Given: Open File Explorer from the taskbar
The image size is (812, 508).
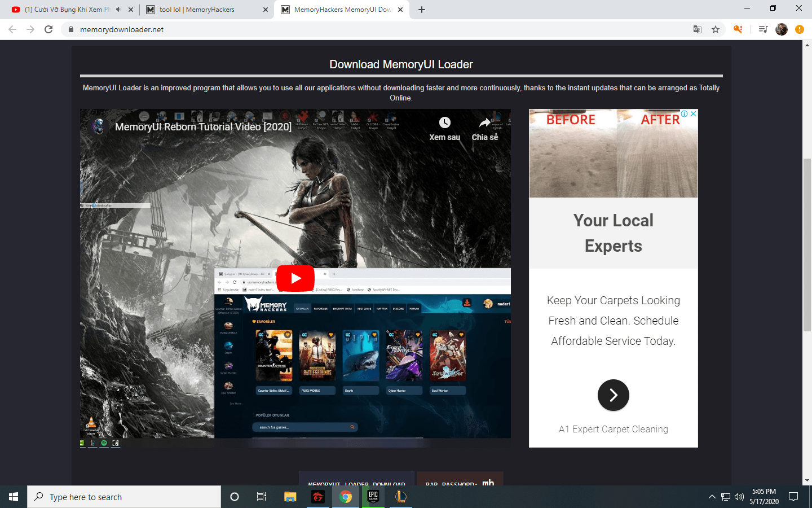Looking at the screenshot, I should tap(290, 497).
